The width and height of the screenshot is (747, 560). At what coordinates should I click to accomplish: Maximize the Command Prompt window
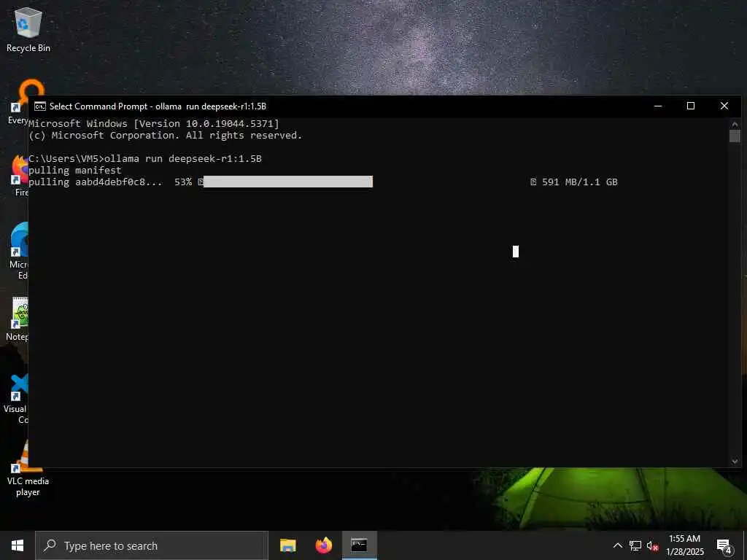tap(690, 106)
